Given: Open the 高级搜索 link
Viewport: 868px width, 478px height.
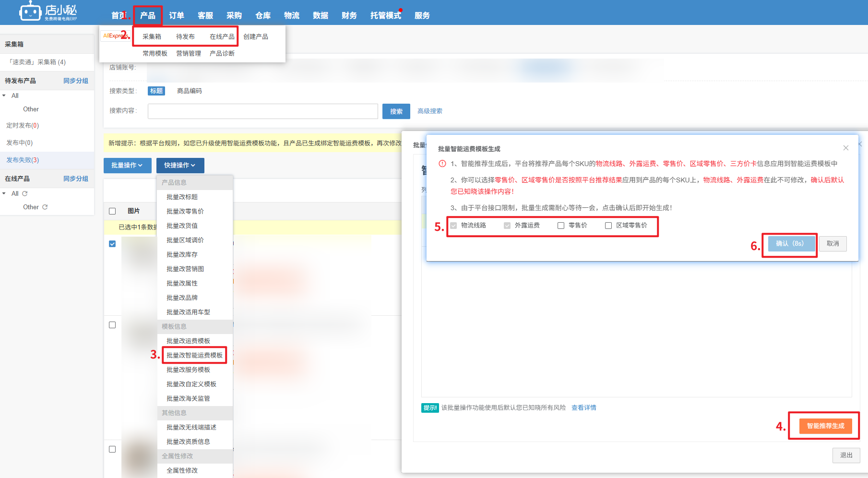Looking at the screenshot, I should click(429, 111).
